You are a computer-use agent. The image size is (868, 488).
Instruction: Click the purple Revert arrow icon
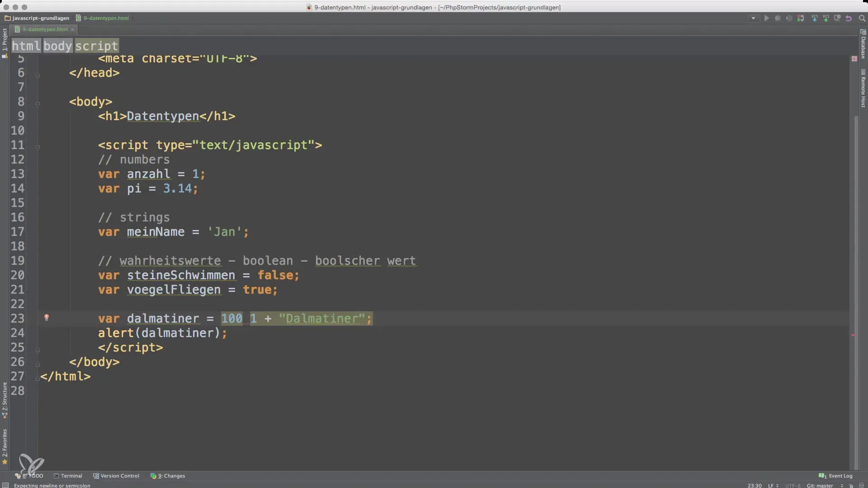click(x=849, y=19)
